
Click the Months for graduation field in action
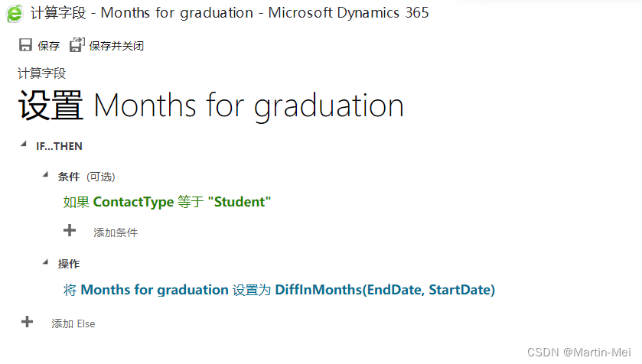coord(154,290)
